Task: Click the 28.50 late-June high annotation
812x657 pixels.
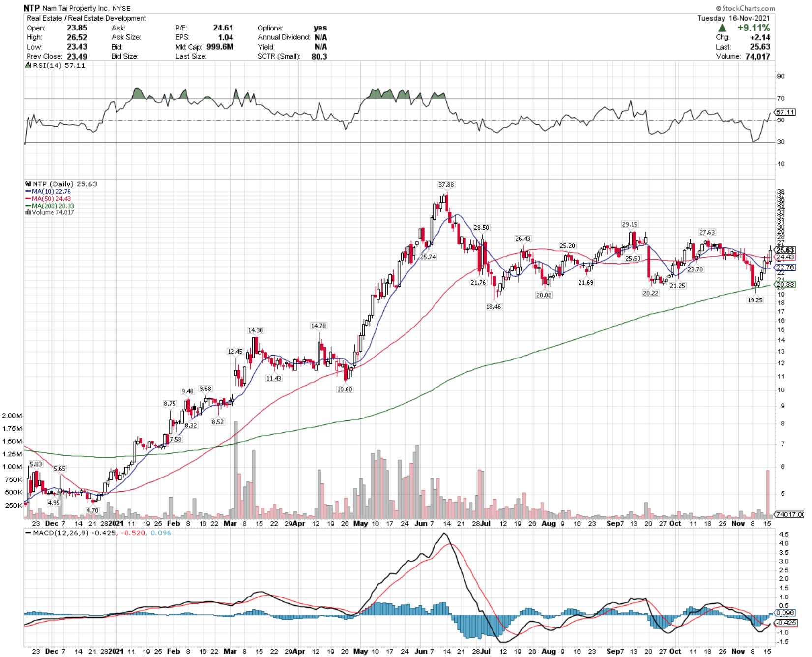Action: 482,228
